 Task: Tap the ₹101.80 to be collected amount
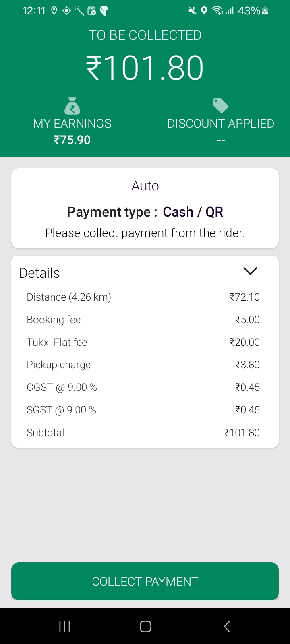[x=145, y=68]
